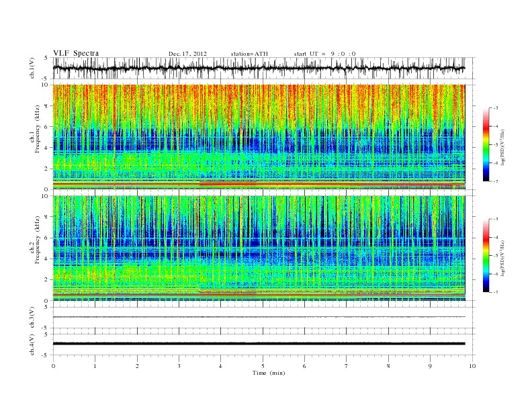The width and height of the screenshot is (532, 411).
Task: Click time axis tick label "4"
Action: [x=220, y=366]
